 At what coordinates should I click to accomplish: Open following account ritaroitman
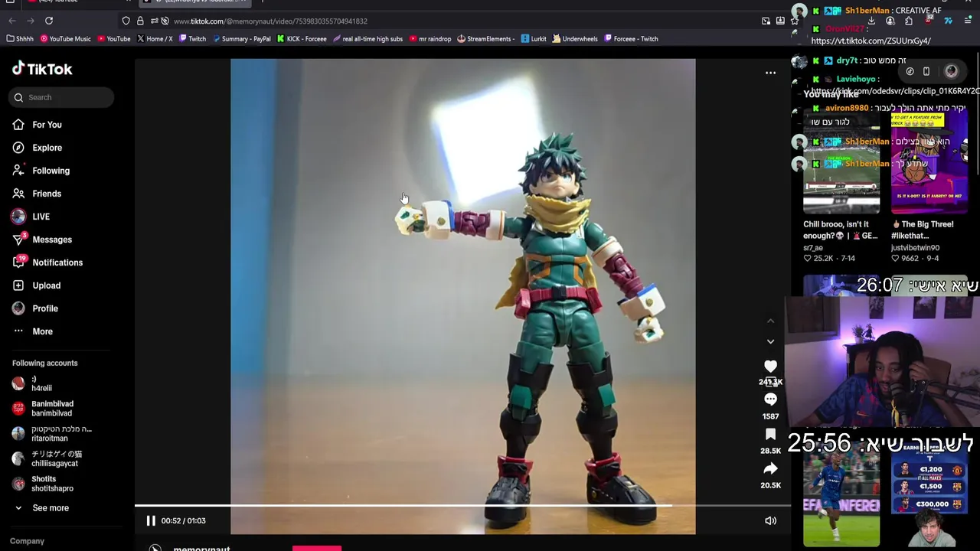point(51,434)
